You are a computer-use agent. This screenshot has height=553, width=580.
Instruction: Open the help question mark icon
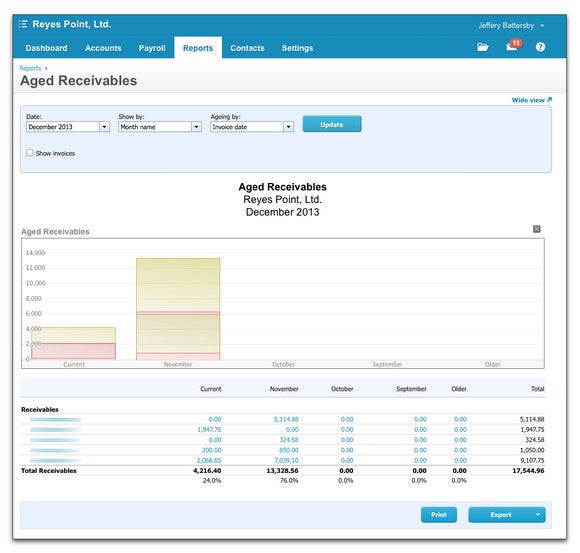[x=540, y=47]
